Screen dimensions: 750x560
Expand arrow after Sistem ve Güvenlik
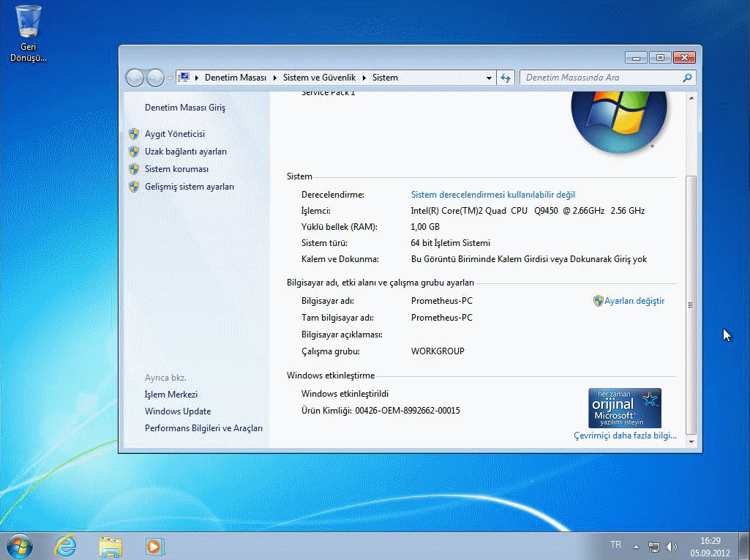coord(364,78)
